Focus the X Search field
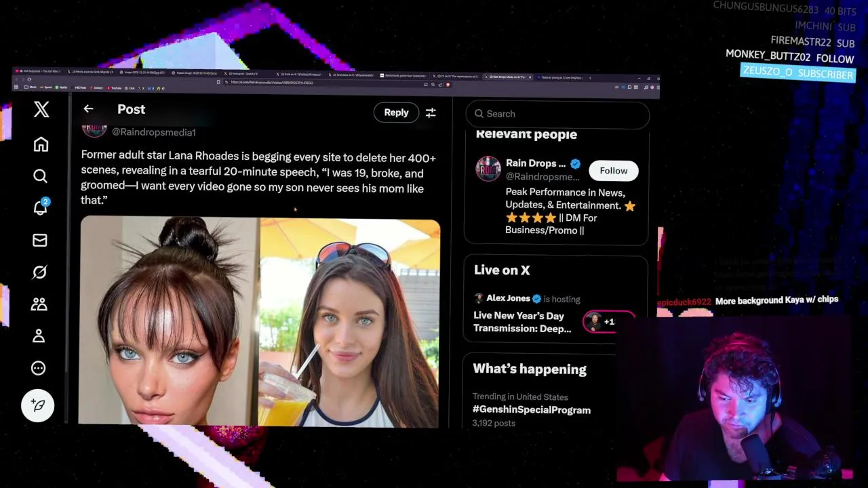Viewport: 868px width, 488px height. pyautogui.click(x=557, y=114)
